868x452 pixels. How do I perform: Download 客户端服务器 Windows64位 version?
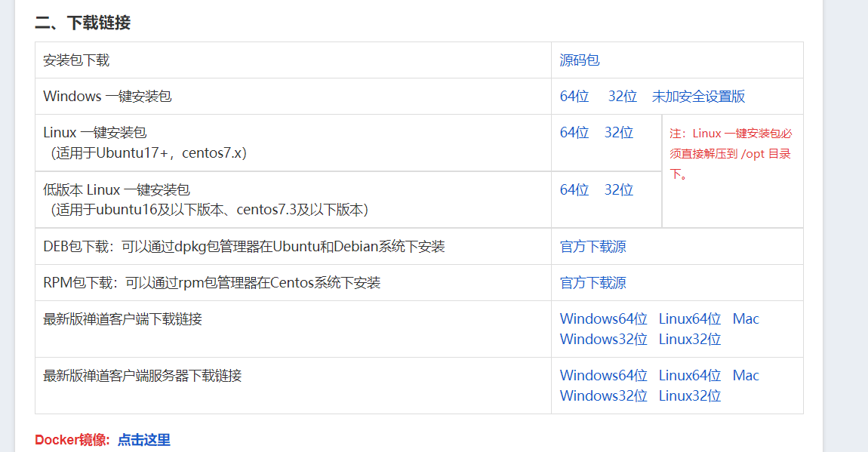(x=604, y=376)
